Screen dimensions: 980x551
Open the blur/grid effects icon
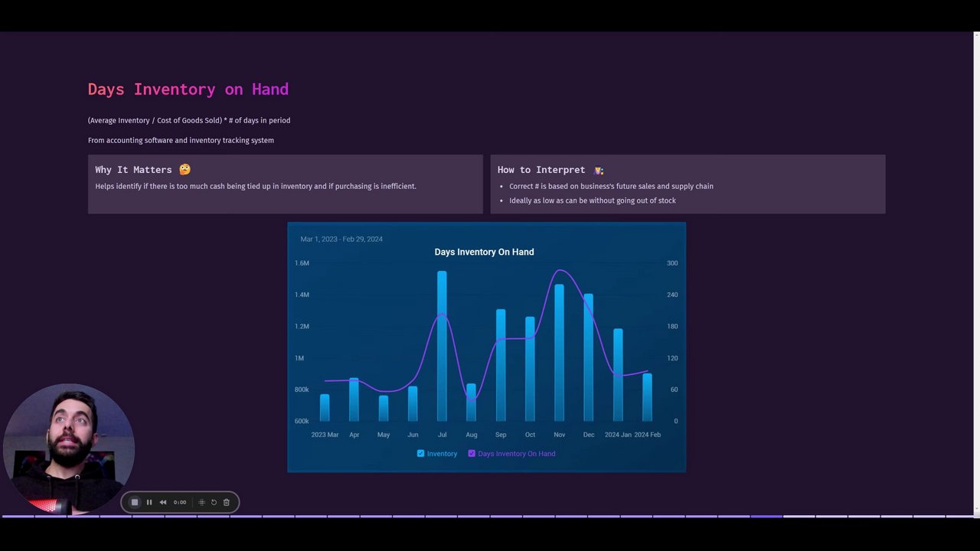pyautogui.click(x=202, y=502)
